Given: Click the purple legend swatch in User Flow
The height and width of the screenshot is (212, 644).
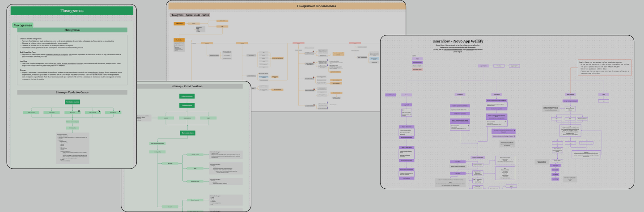Looking at the screenshot, I should click(417, 59).
